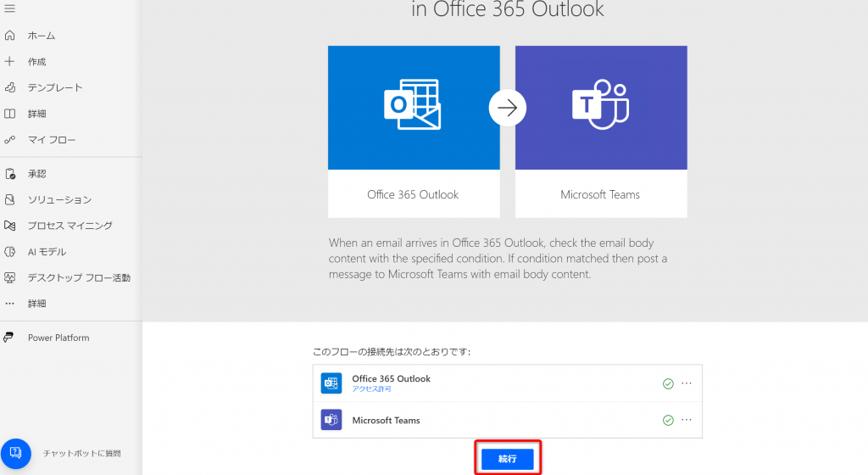Viewport: 868px width, 475px height.
Task: Select プロセス マイニング in the sidebar
Action: pyautogui.click(x=70, y=226)
